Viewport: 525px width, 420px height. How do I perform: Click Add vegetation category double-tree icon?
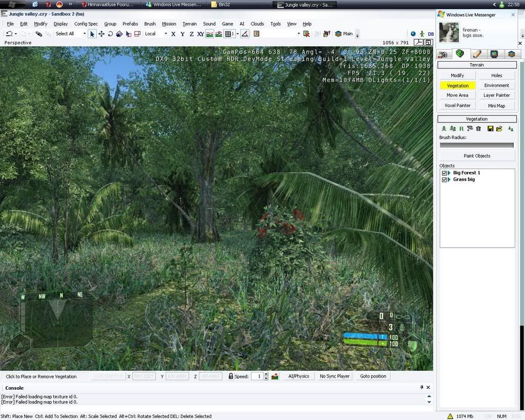pos(453,129)
